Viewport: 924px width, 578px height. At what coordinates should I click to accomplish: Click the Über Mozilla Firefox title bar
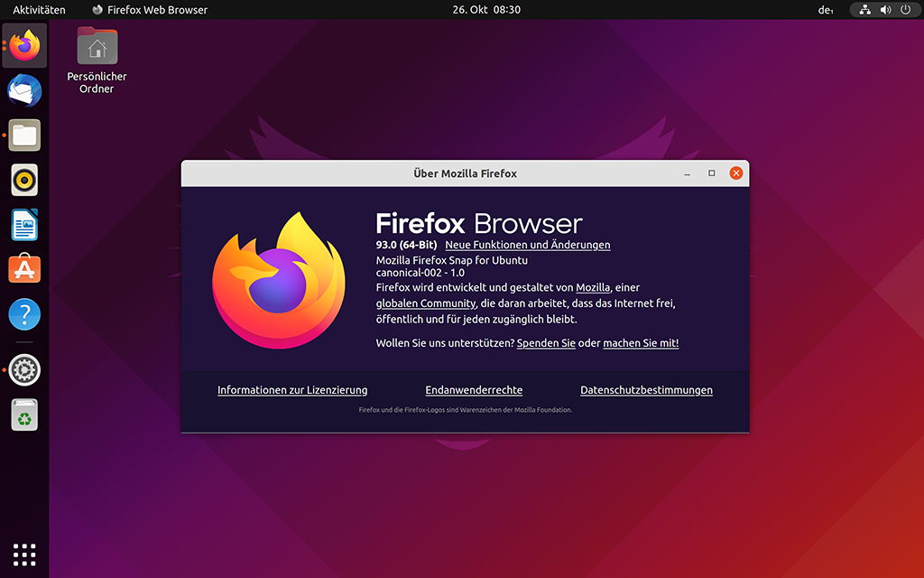click(465, 173)
